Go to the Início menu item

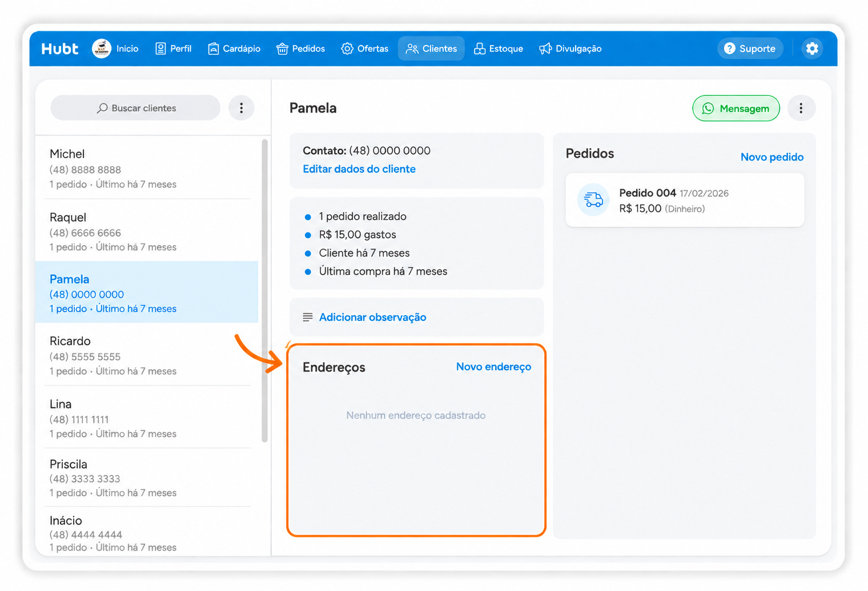click(x=127, y=49)
